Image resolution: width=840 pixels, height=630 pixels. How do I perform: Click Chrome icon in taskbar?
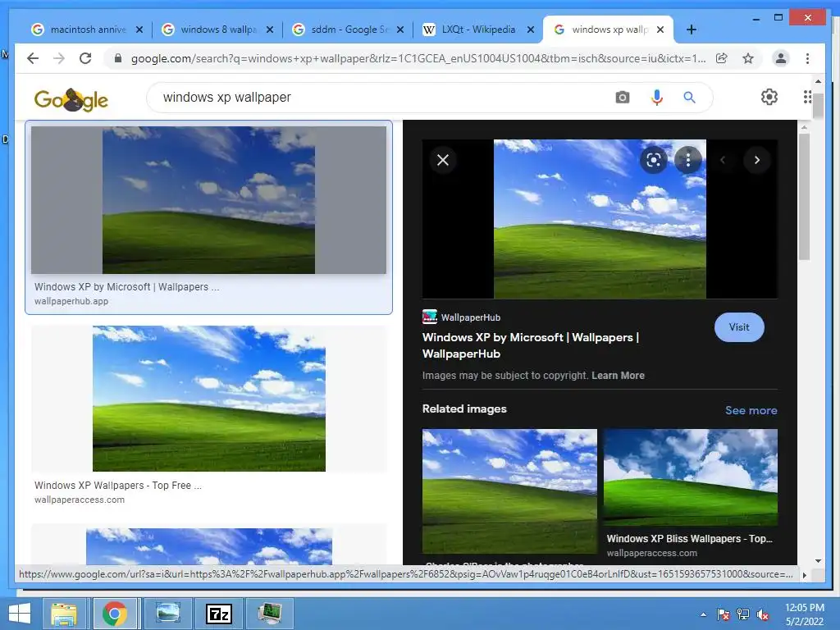coord(115,614)
